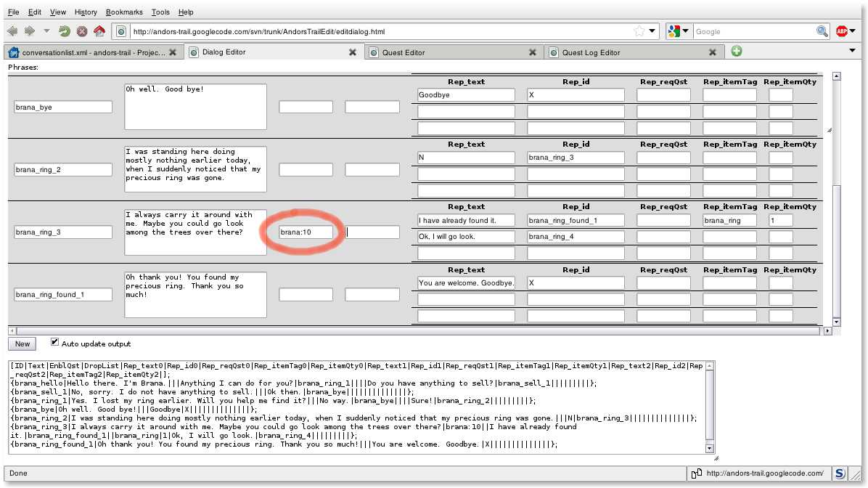Expand the recent pages history dropdown
This screenshot has height=488, width=868.
point(47,31)
